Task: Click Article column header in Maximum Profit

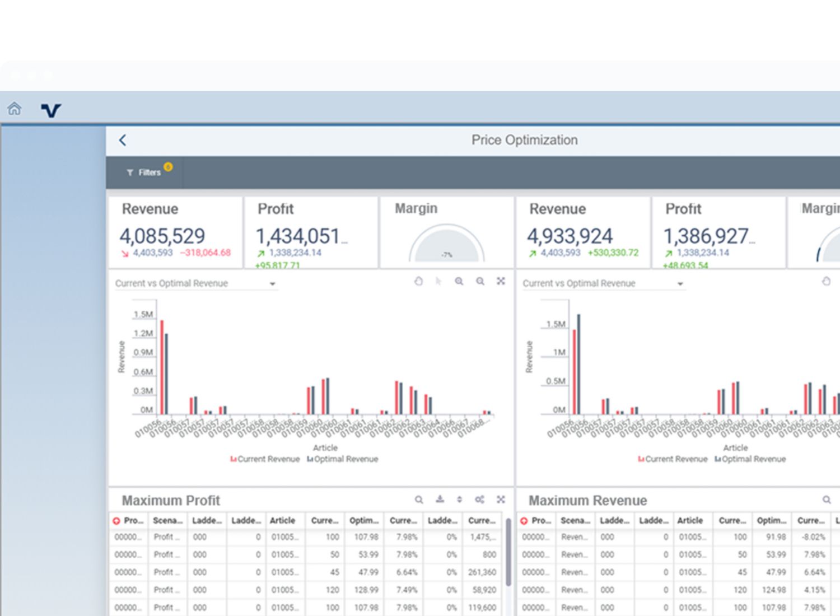Action: tap(283, 520)
